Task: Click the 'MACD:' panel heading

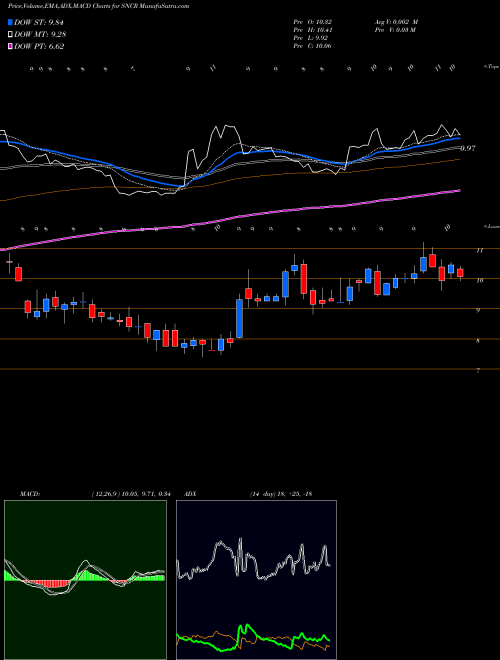Action: pyautogui.click(x=29, y=494)
